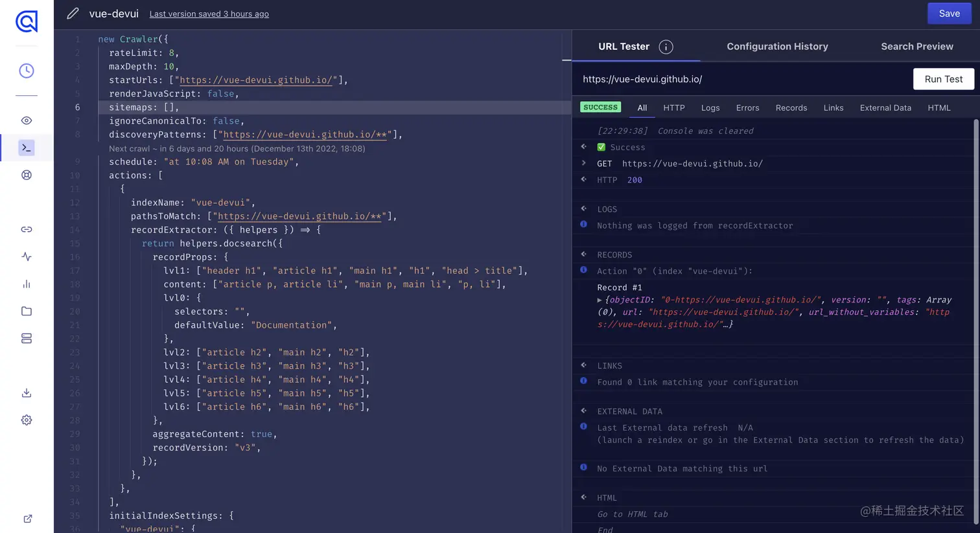Click the info icon beside 'Found 0 link'
The image size is (980, 533).
click(x=583, y=381)
